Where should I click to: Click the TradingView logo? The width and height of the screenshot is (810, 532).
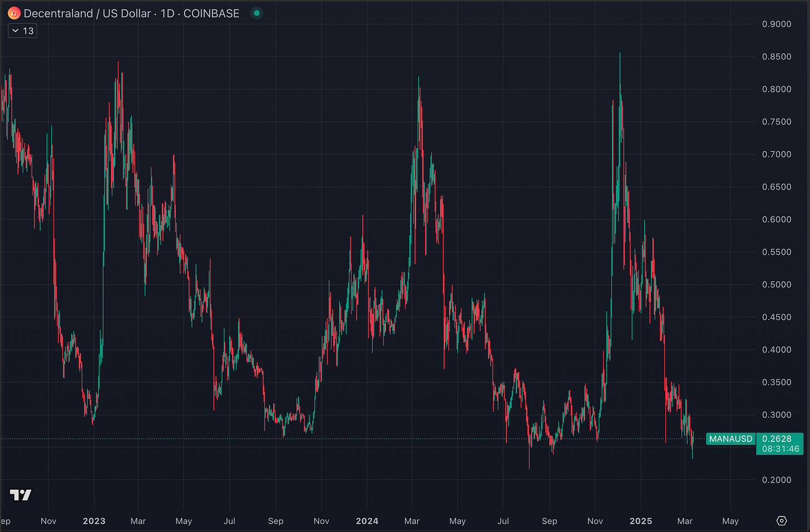[21, 495]
